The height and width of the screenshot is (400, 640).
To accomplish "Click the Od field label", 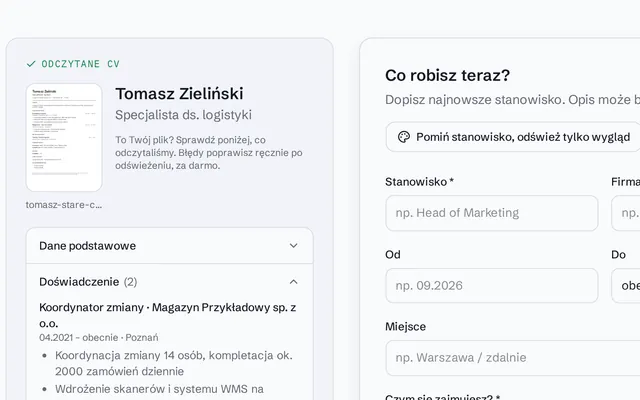I will (x=393, y=255).
